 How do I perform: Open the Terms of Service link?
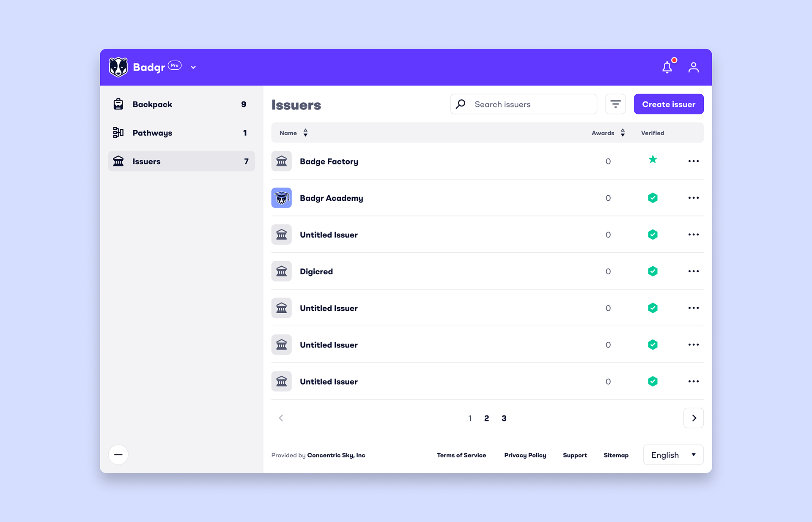(x=461, y=455)
